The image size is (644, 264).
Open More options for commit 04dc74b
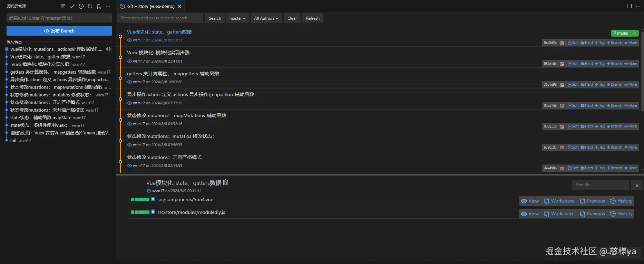(x=631, y=105)
